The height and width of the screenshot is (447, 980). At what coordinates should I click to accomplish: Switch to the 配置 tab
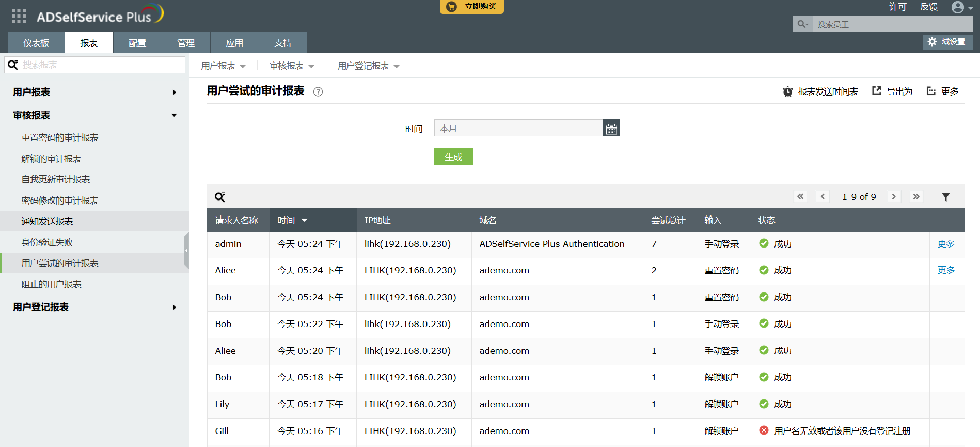coord(137,43)
